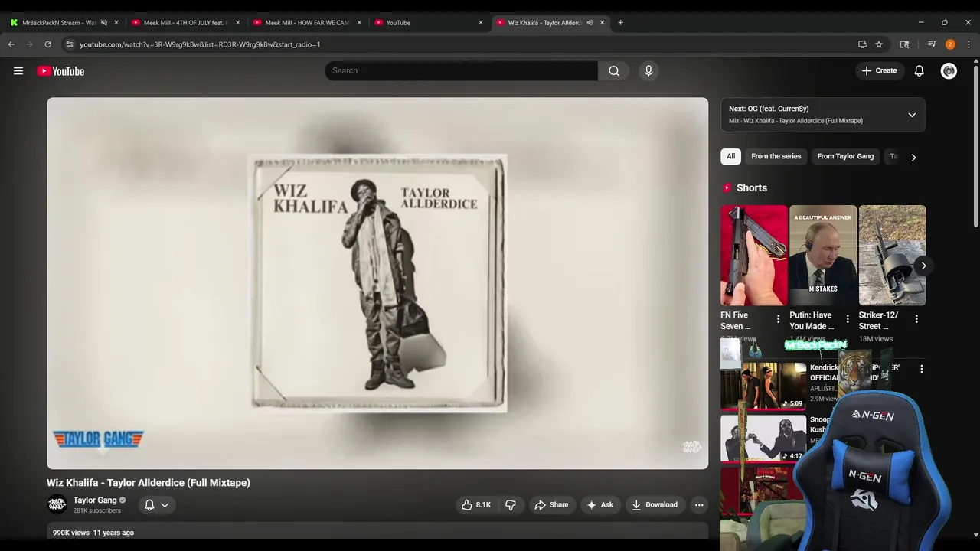Click the search magnifier button
The image size is (980, 551).
[x=614, y=70]
